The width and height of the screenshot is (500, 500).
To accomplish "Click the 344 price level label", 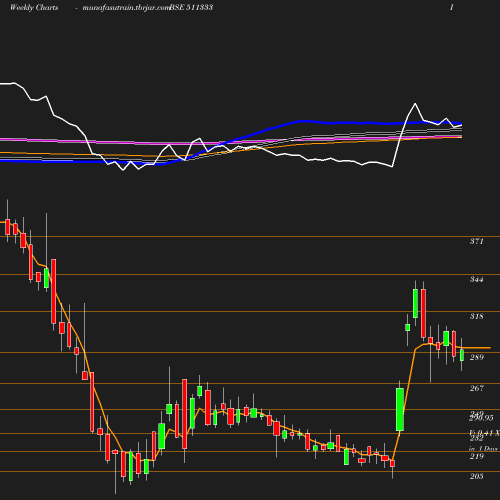I will point(476,279).
